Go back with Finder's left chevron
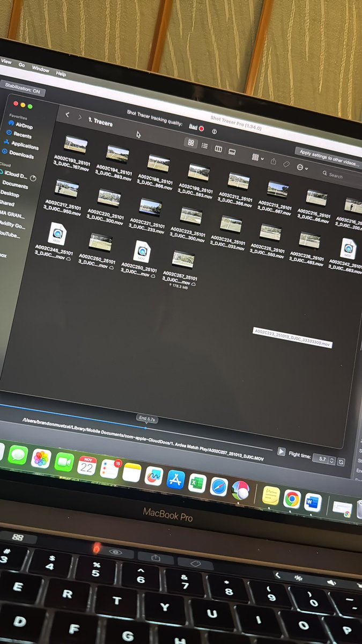 click(68, 114)
